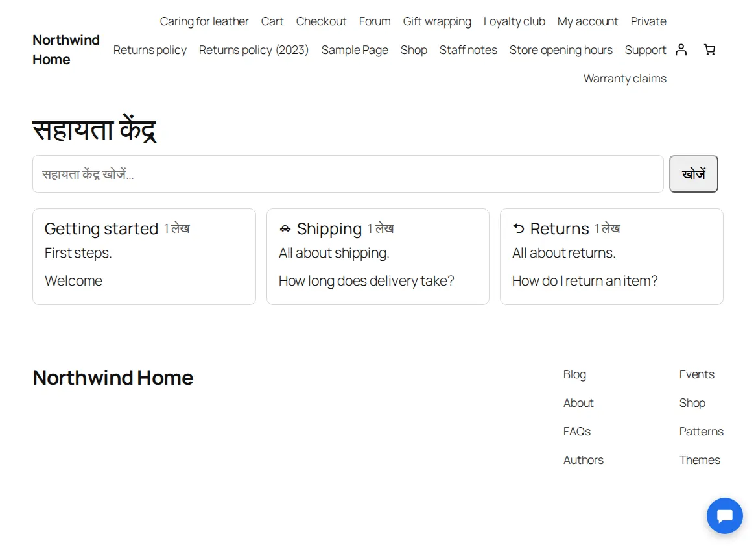The image size is (756, 547).
Task: Click the return arrow icon beside Returns
Action: click(518, 228)
